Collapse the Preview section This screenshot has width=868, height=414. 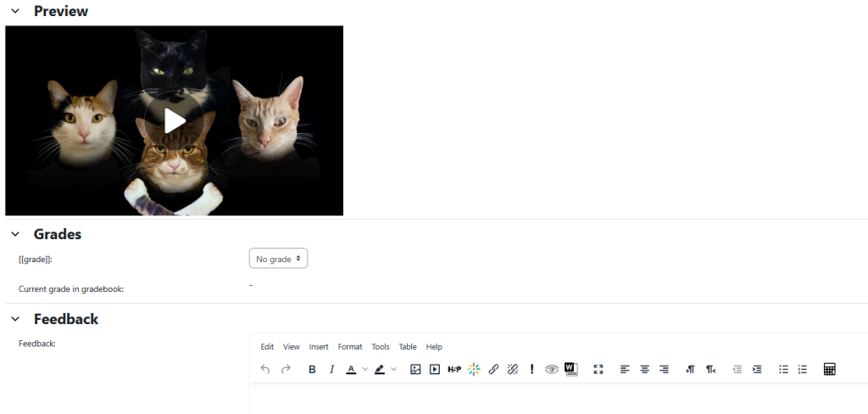[x=15, y=12]
